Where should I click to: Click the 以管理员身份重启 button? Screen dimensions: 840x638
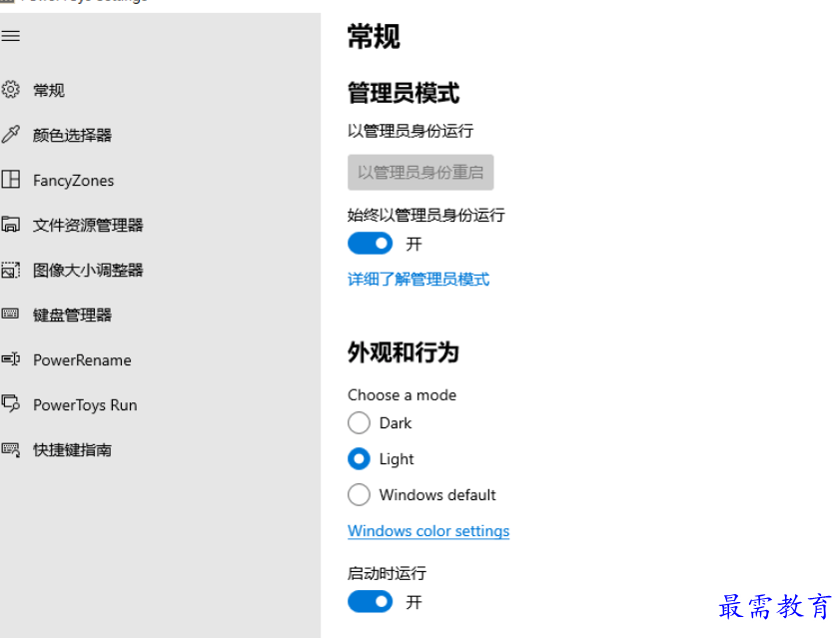click(420, 173)
